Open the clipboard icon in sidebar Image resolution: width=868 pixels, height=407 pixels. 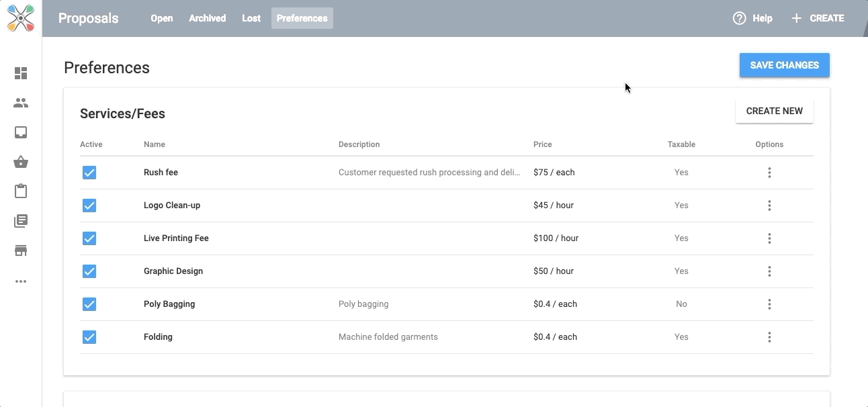[21, 191]
